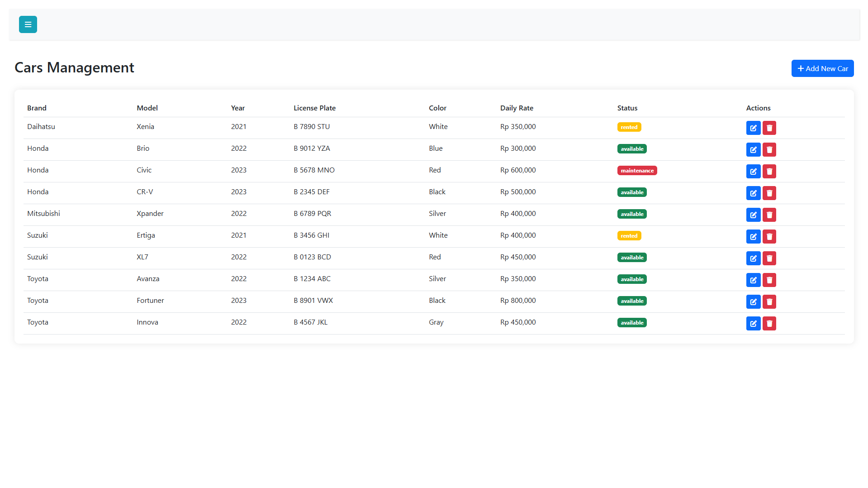Delete the Honda Brio entry
Screen dimensions: 868x488
click(769, 150)
